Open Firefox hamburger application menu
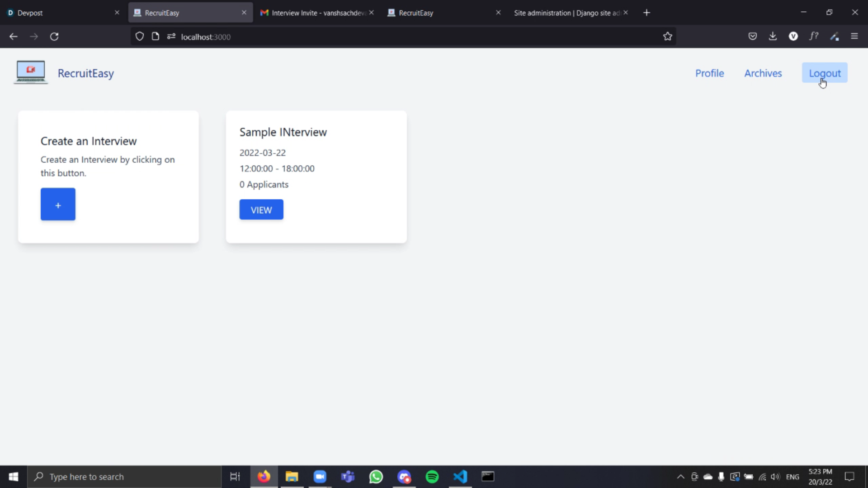 point(854,37)
